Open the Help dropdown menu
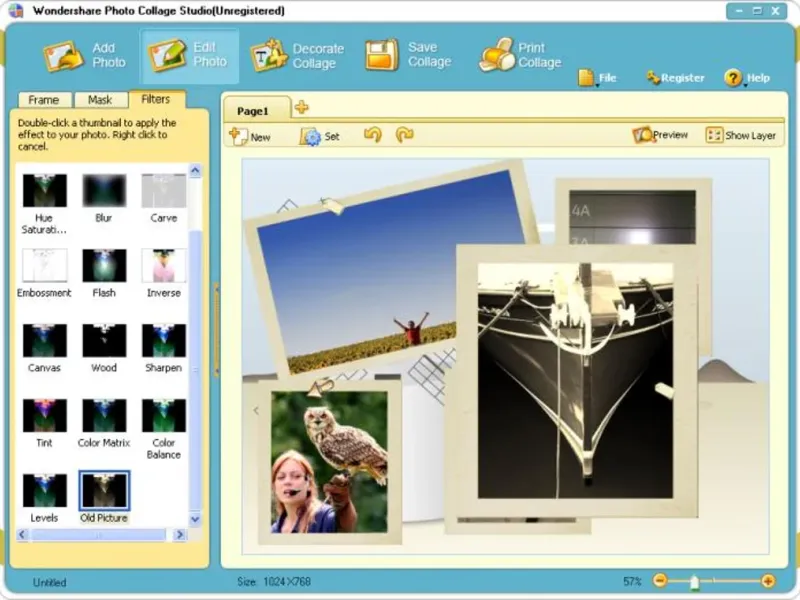 coord(747,78)
